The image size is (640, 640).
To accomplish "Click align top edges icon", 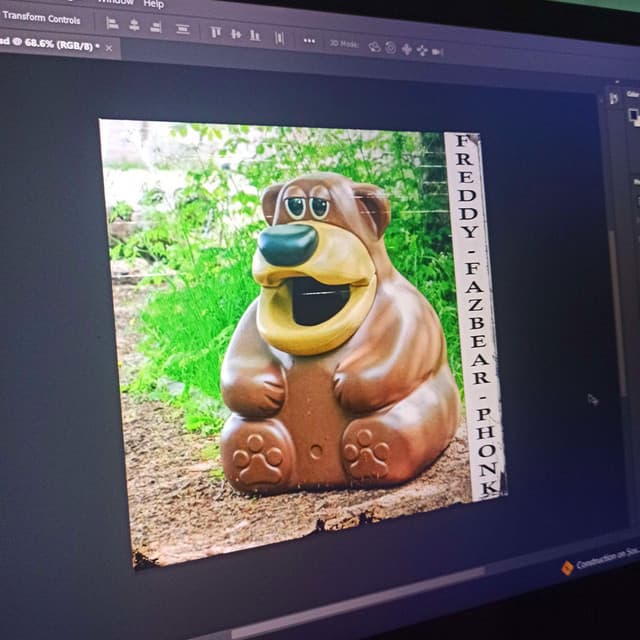I will tap(216, 32).
